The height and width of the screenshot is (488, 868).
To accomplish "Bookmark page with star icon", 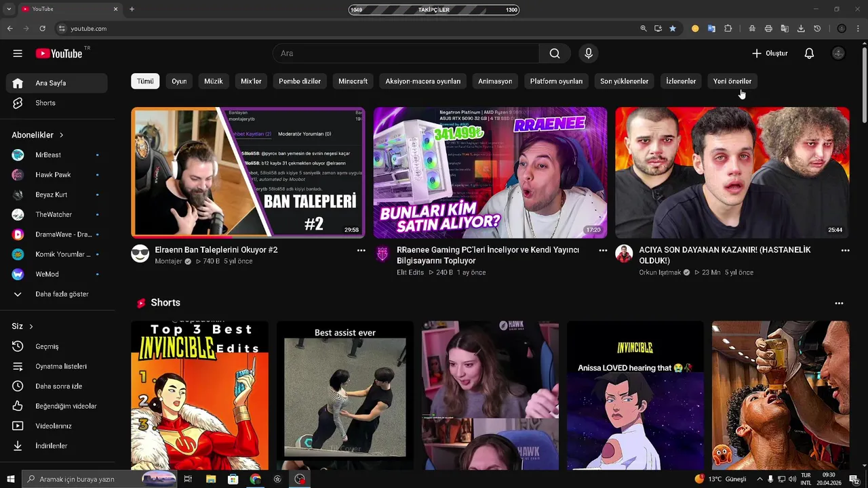I will [673, 28].
